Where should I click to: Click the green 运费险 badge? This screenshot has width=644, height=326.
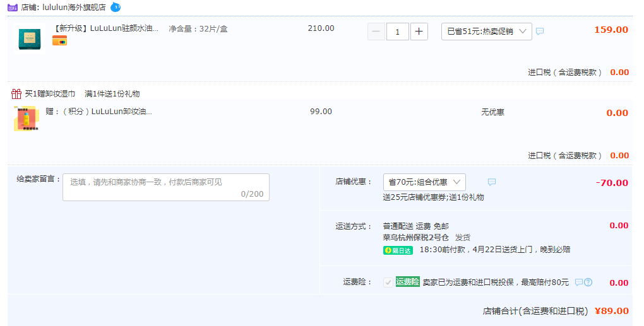click(407, 282)
